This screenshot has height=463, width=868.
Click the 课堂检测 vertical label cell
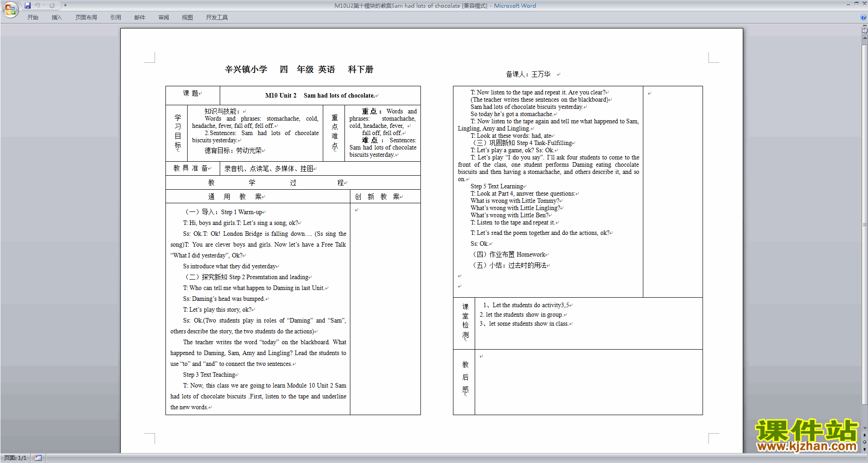(x=465, y=323)
